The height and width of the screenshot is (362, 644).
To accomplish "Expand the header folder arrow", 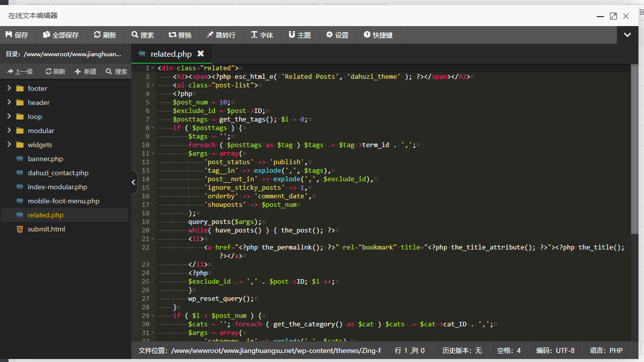I will [9, 102].
